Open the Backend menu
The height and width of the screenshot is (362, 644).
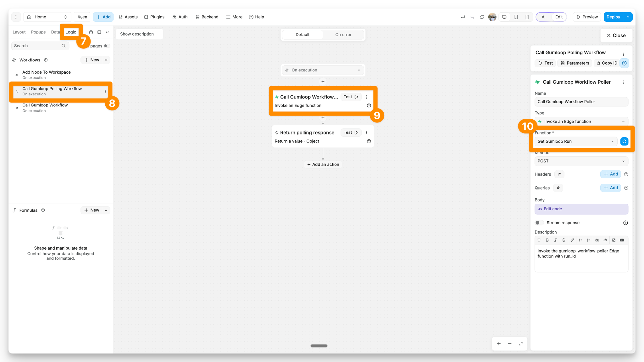coord(207,17)
